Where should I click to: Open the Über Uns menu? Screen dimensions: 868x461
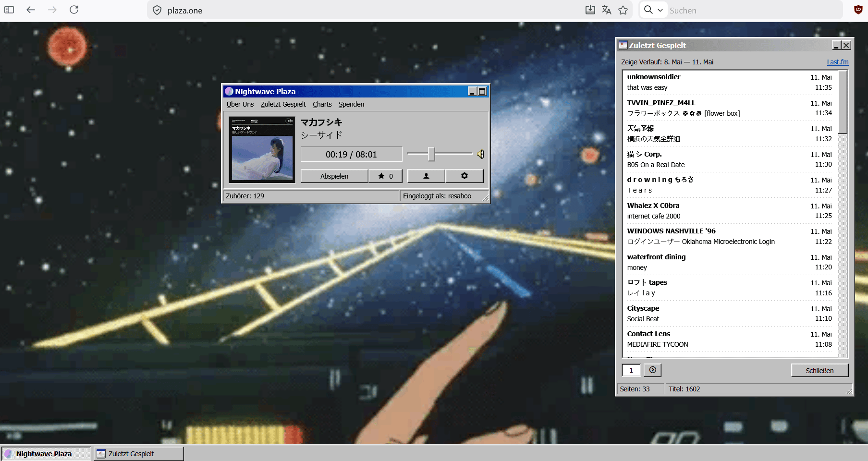240,104
